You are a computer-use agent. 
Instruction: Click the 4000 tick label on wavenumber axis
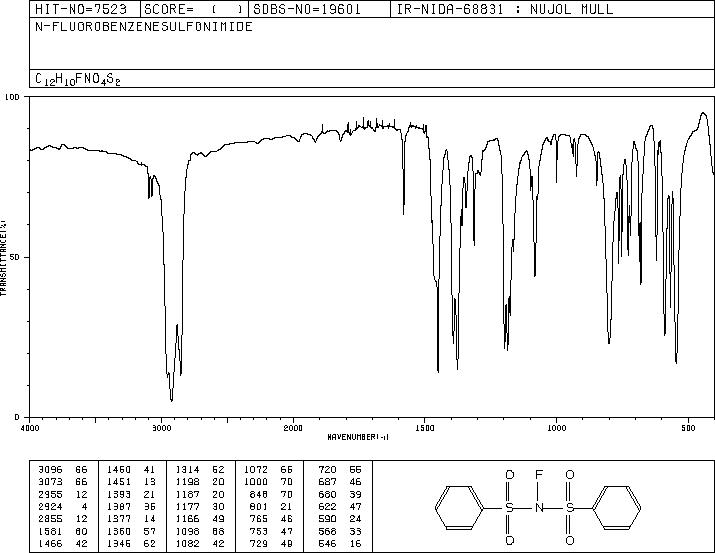(x=30, y=428)
